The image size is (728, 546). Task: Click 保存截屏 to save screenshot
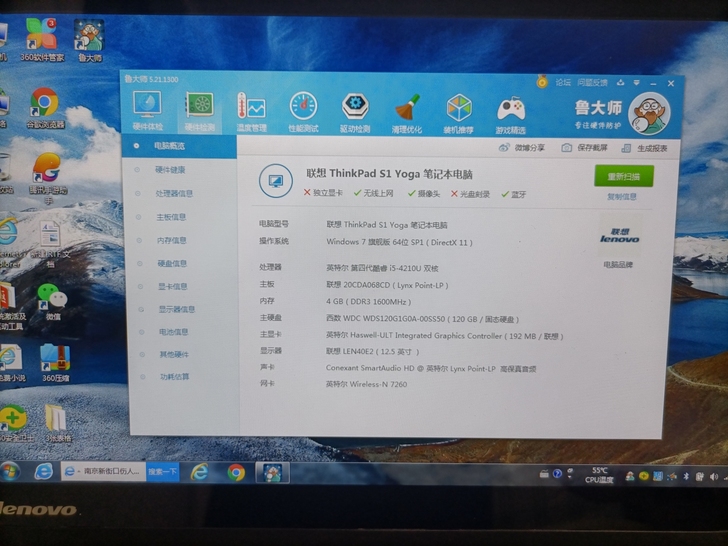pyautogui.click(x=585, y=148)
